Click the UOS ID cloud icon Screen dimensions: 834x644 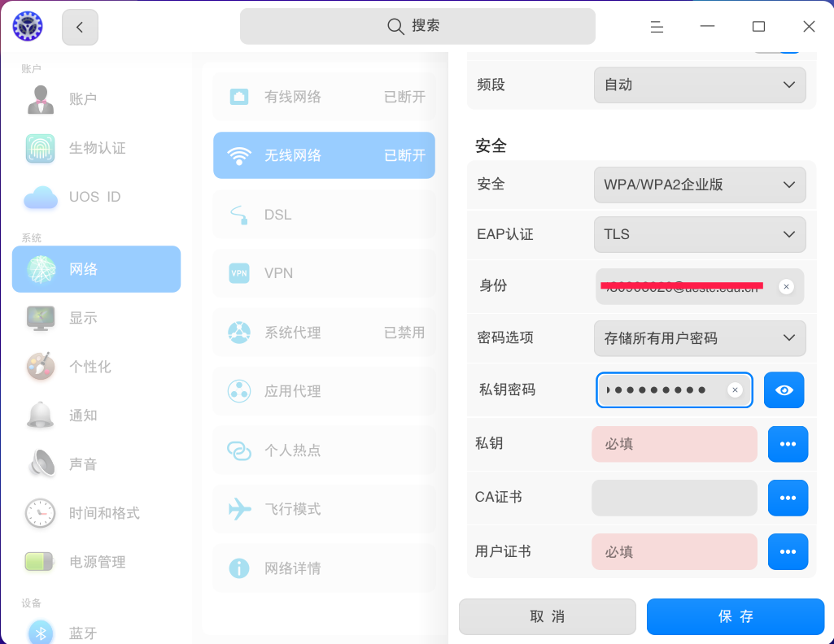(x=41, y=198)
